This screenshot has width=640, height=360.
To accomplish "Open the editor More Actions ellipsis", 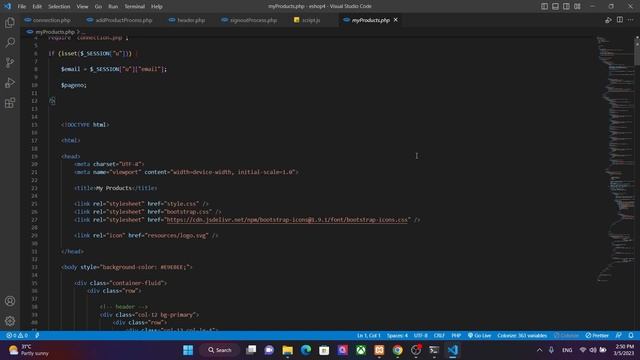I will pyautogui.click(x=631, y=20).
